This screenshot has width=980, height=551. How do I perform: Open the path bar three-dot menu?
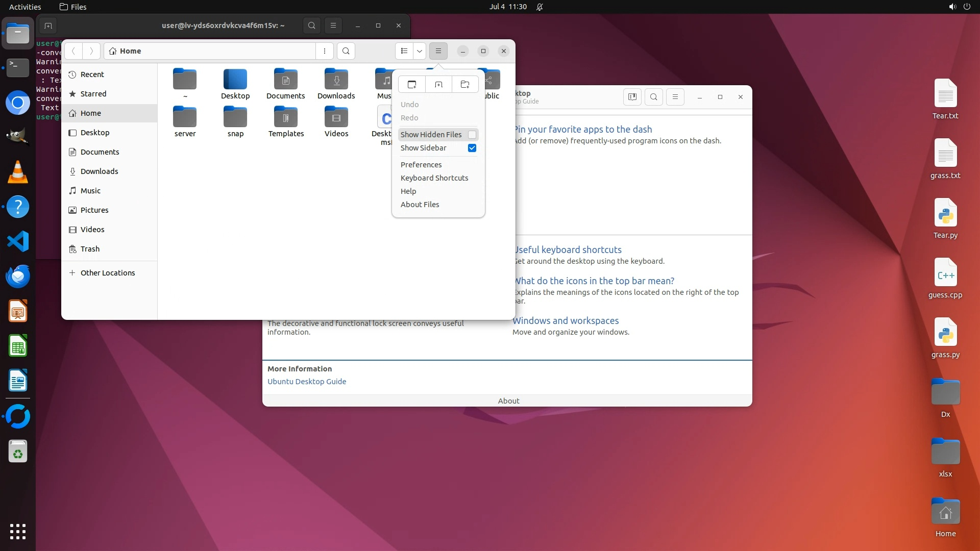(325, 51)
